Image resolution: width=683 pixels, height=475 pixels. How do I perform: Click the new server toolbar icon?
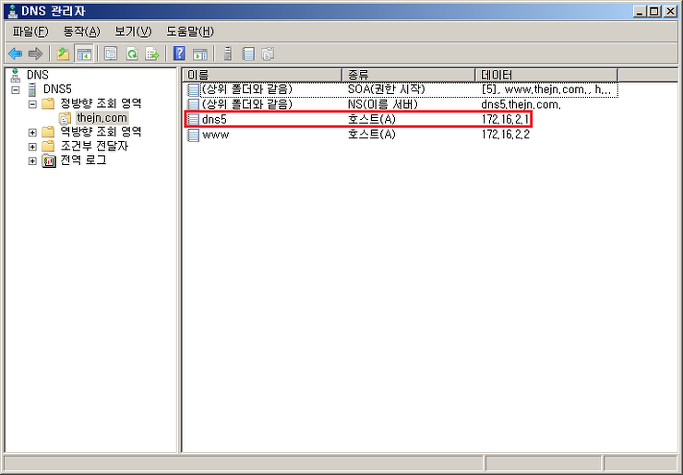tap(227, 54)
